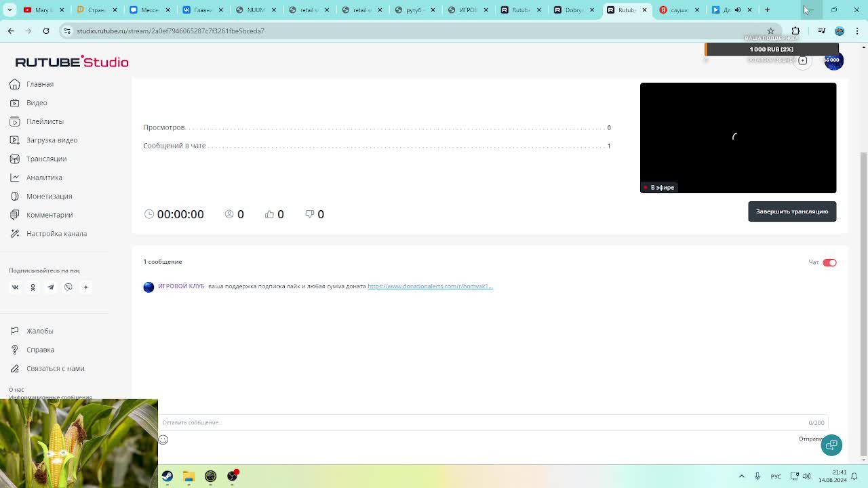The image size is (868, 488).
Task: Click the ИГРОВОЙ КЛУБ chat avatar
Action: tap(149, 287)
